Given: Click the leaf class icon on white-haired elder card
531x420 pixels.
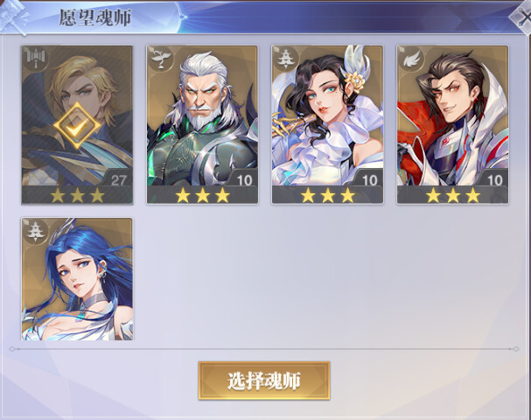Looking at the screenshot, I should point(160,58).
